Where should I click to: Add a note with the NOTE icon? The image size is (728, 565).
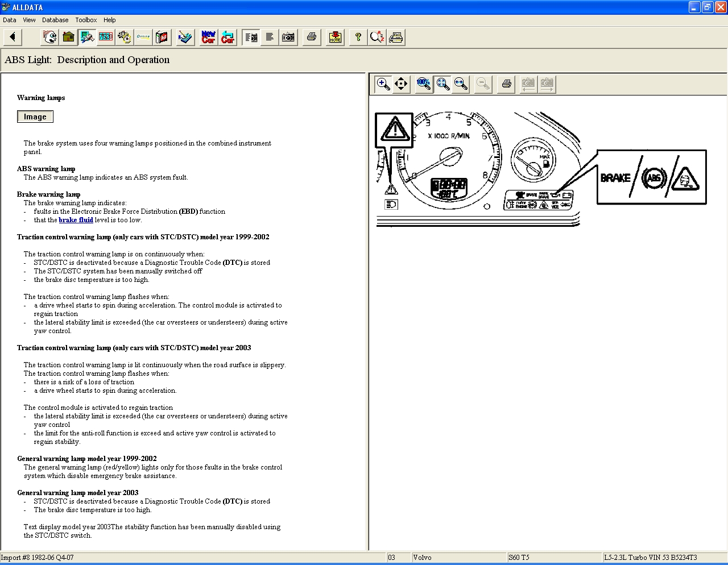(x=335, y=38)
